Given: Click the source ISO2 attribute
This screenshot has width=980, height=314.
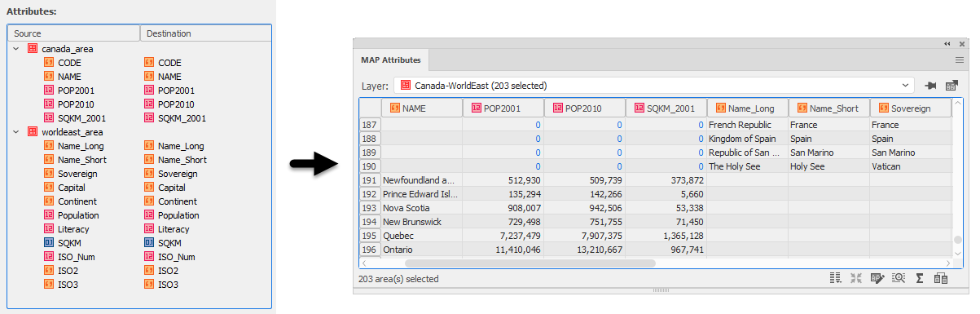Looking at the screenshot, I should coord(68,271).
